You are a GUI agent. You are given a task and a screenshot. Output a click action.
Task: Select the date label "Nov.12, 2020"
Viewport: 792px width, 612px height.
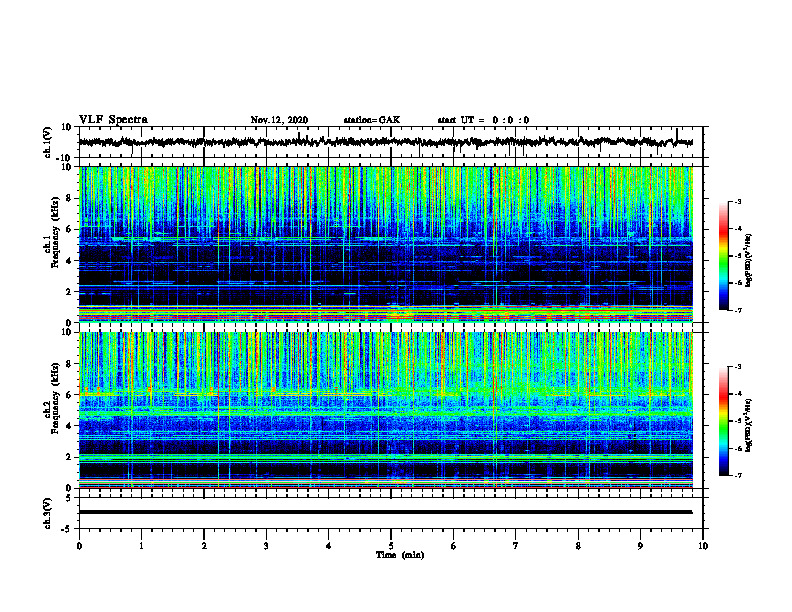(x=279, y=120)
